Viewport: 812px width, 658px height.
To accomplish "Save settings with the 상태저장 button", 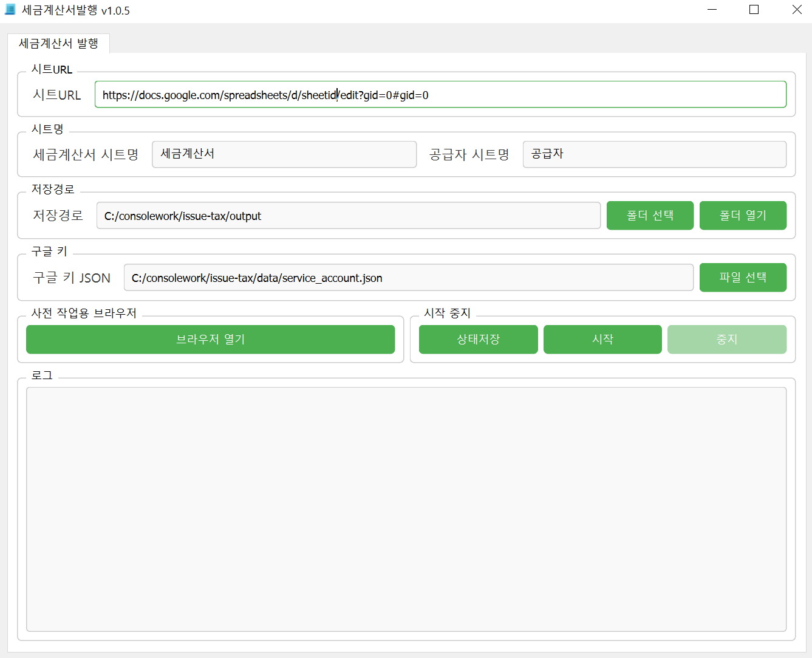I will coord(478,340).
